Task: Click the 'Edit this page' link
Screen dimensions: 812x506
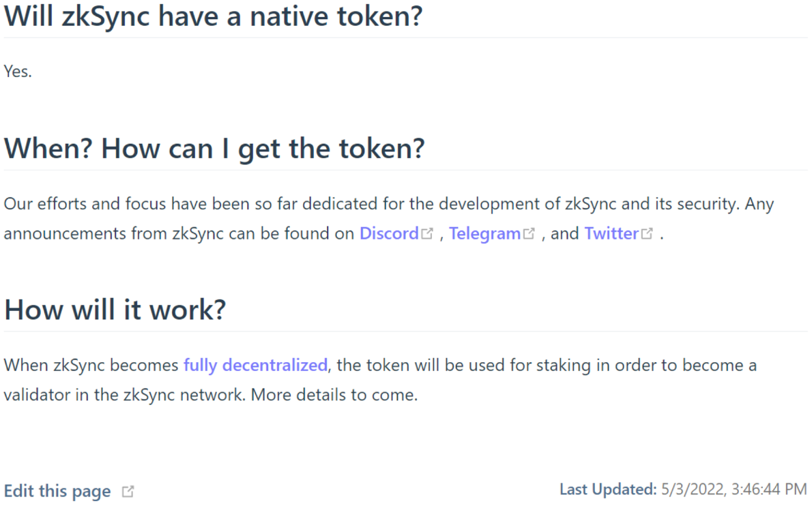Action: pyautogui.click(x=57, y=491)
